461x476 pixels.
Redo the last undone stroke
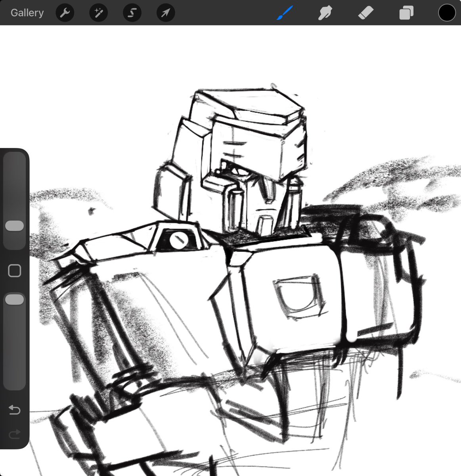point(15,434)
